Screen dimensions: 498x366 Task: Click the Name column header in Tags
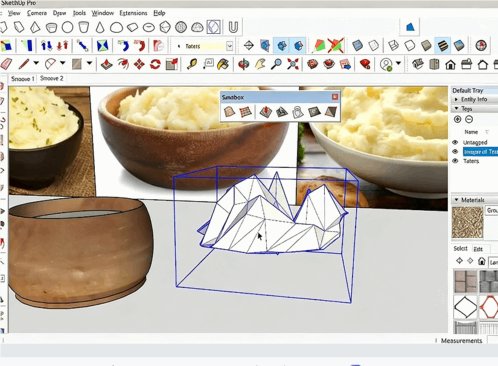point(471,132)
